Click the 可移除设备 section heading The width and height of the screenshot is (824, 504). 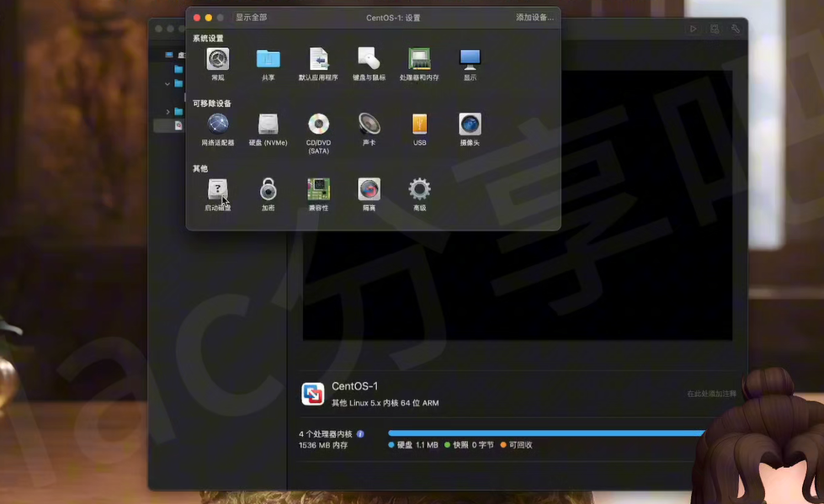(212, 103)
